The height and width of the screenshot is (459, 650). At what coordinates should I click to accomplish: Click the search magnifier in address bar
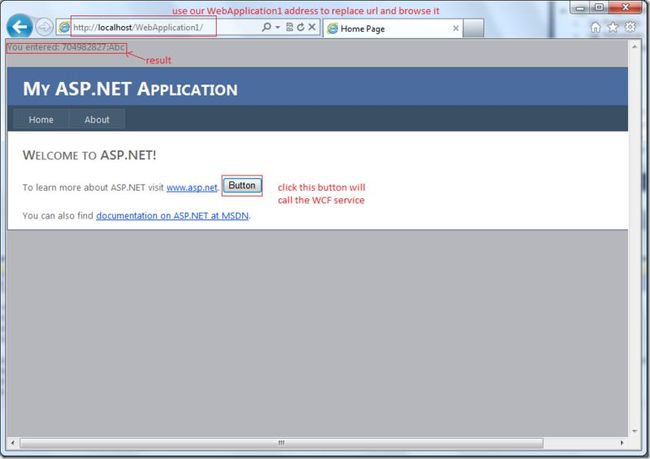(267, 27)
